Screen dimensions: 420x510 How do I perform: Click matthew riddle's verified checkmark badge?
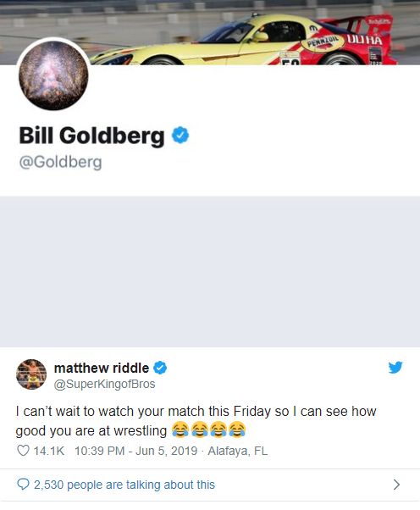coord(160,368)
